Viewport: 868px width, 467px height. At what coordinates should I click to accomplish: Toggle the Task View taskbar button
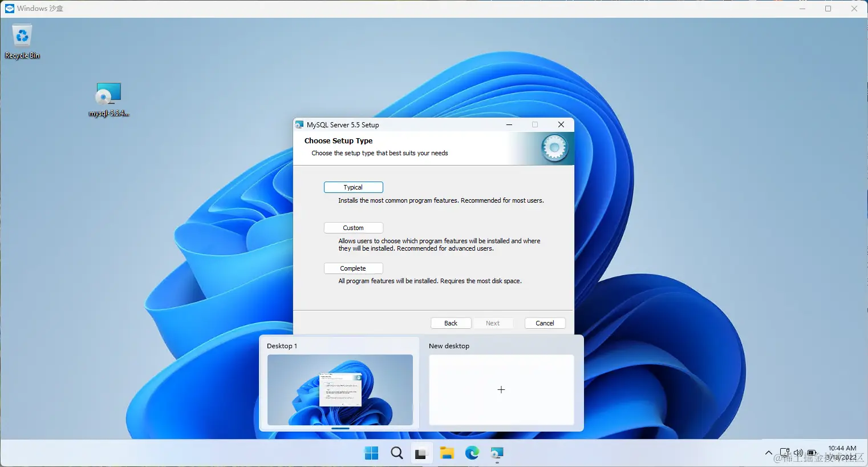tap(421, 453)
